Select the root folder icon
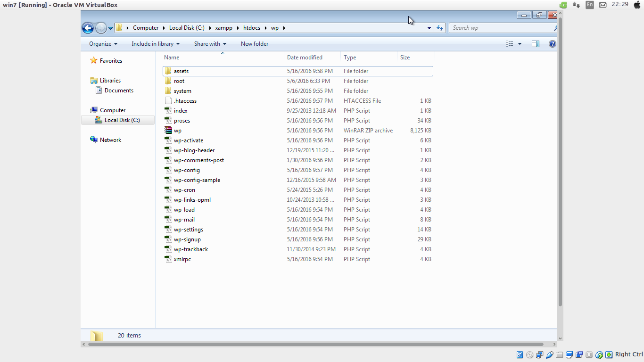Screen dimensions: 644x362 [x=168, y=81]
